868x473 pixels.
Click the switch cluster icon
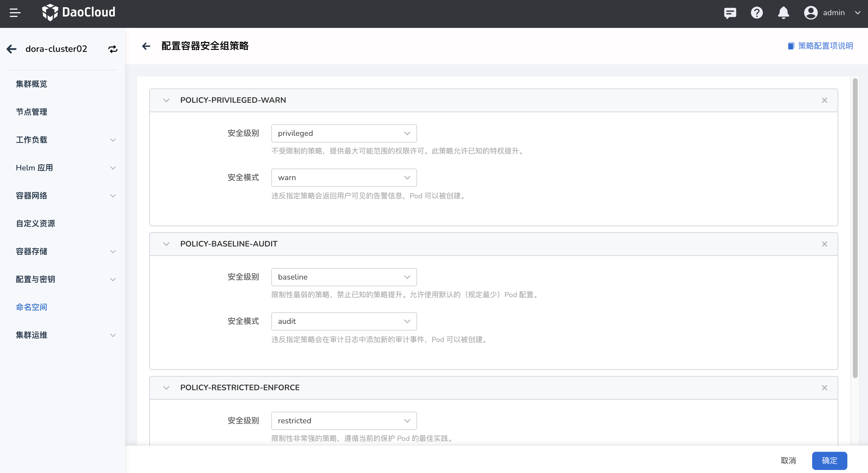click(113, 49)
